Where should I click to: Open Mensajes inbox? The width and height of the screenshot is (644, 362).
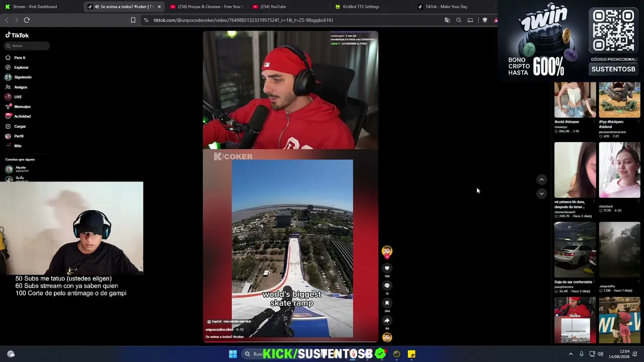(x=22, y=107)
